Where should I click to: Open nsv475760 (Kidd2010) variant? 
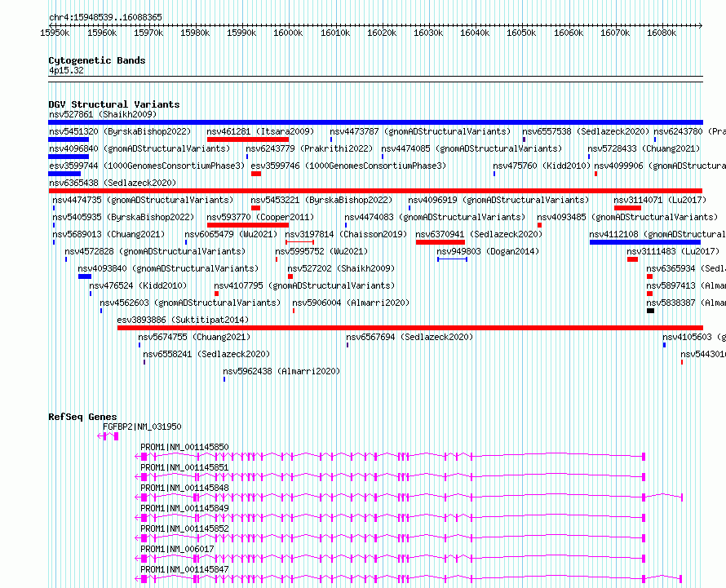[x=542, y=166]
